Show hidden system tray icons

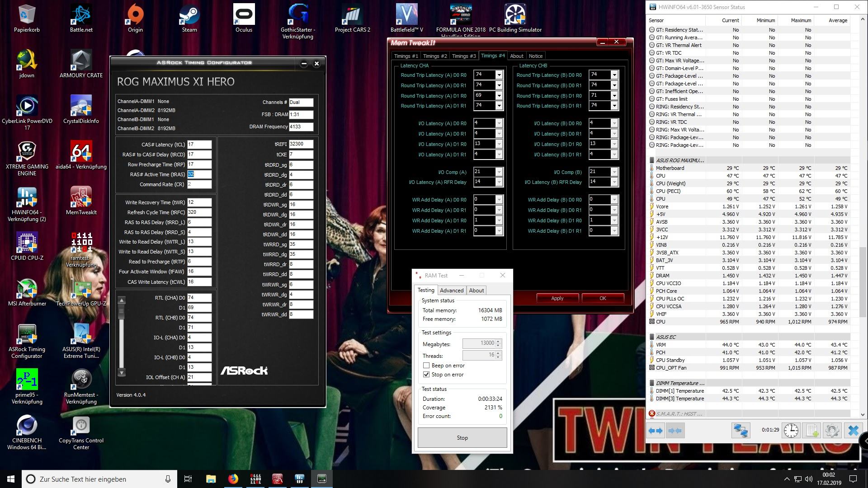[x=787, y=479]
